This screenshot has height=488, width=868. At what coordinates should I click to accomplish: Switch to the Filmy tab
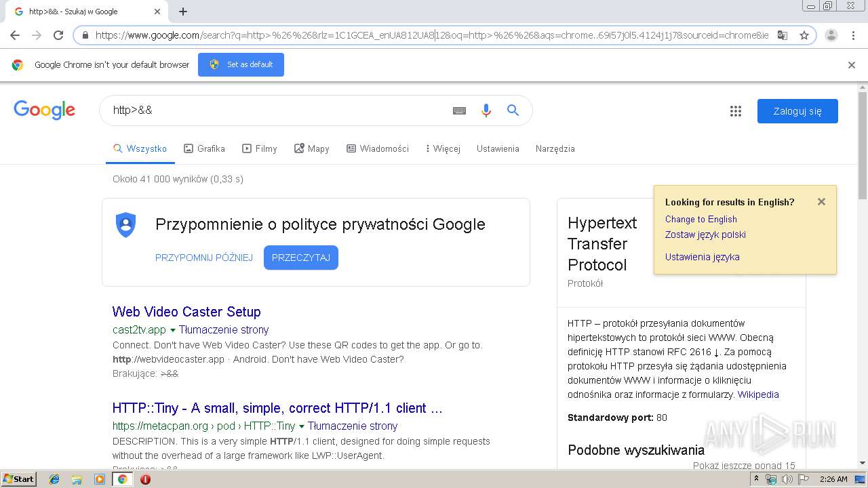click(260, 148)
